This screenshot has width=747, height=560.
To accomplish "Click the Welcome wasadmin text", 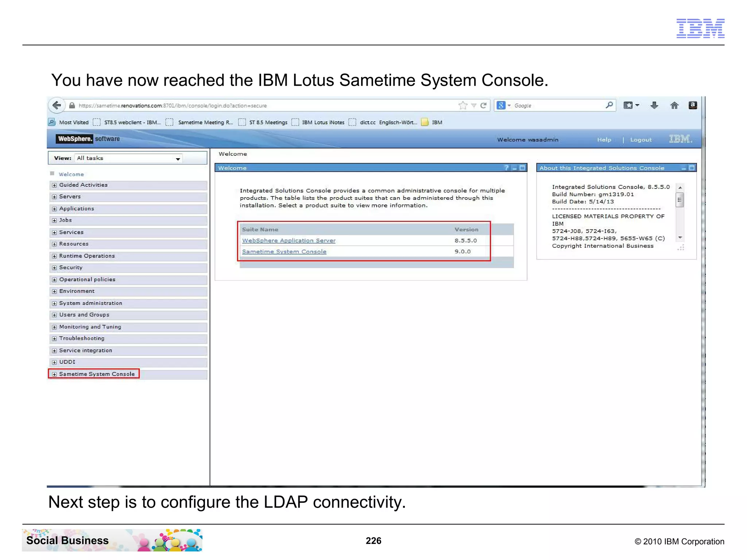I will [527, 140].
